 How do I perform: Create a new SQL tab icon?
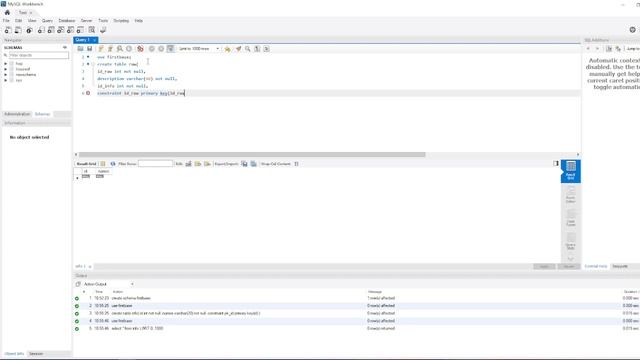8,30
